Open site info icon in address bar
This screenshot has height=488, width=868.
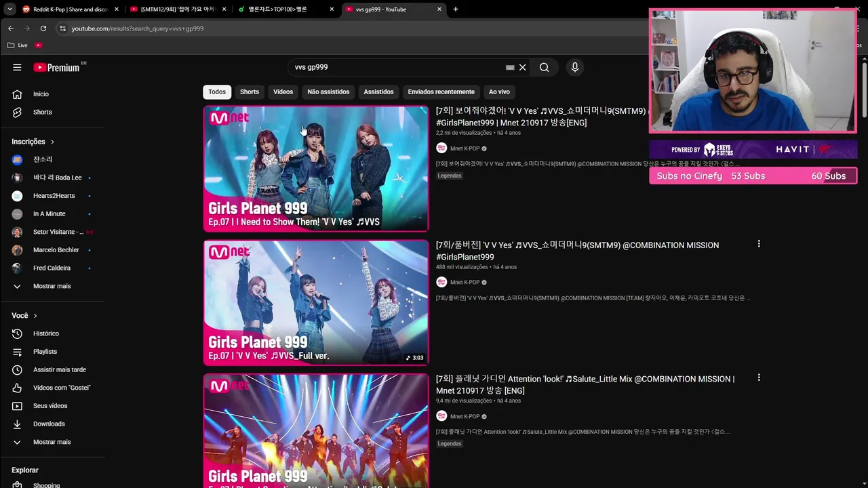coord(62,28)
